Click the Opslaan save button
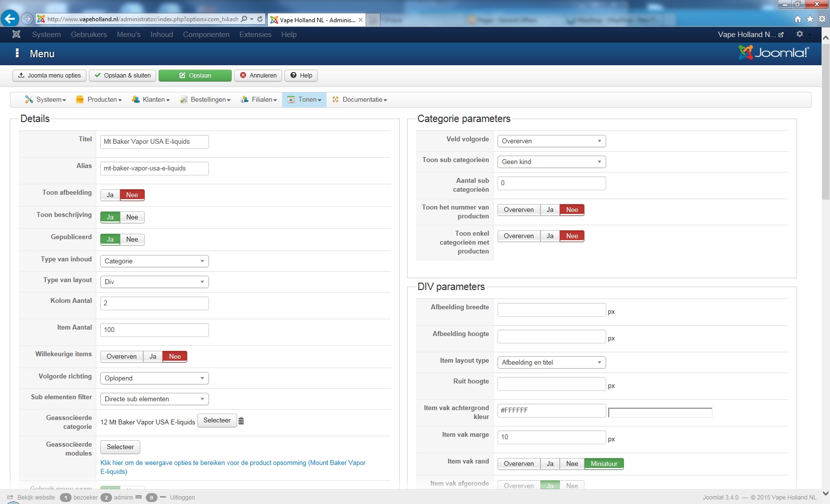Image resolution: width=830 pixels, height=504 pixels. [195, 76]
